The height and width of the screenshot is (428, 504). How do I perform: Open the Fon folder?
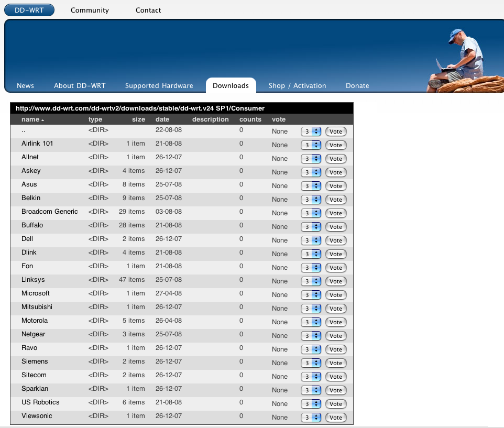click(27, 266)
